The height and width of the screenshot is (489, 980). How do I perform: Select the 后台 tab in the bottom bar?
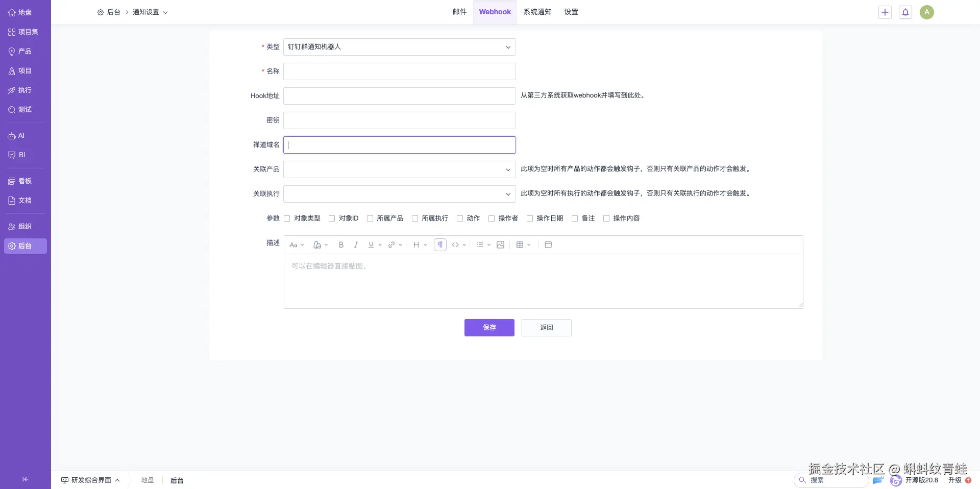pyautogui.click(x=177, y=480)
